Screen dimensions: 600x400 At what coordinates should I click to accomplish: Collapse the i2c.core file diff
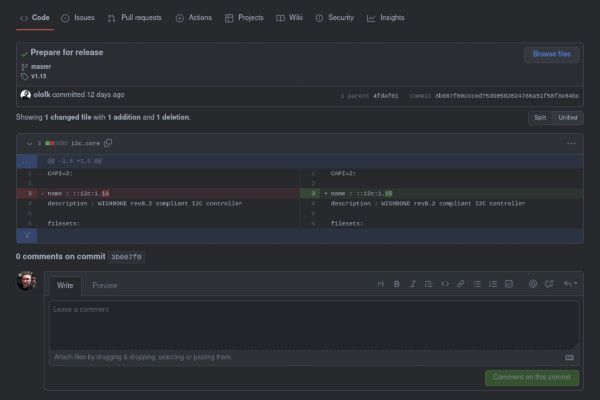point(27,143)
